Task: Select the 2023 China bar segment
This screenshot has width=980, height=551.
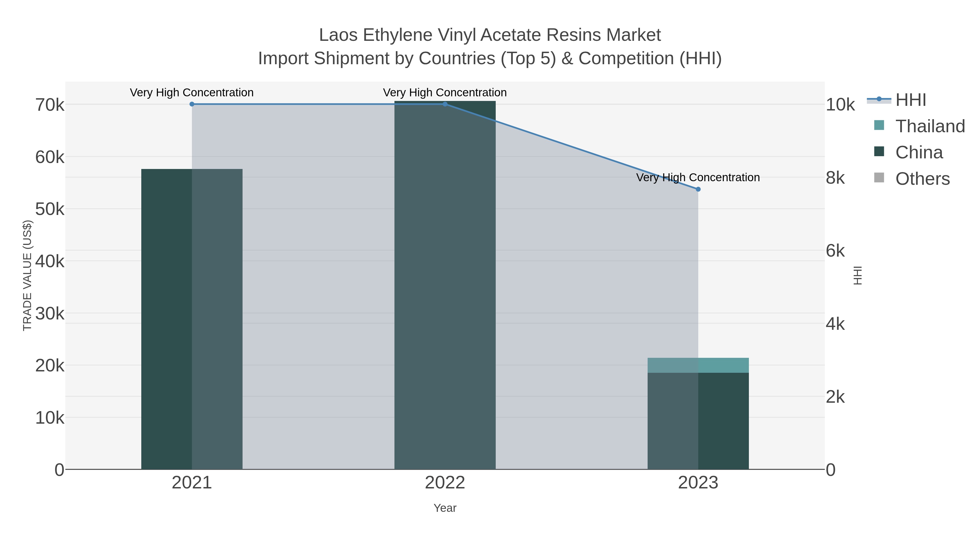Action: click(698, 421)
